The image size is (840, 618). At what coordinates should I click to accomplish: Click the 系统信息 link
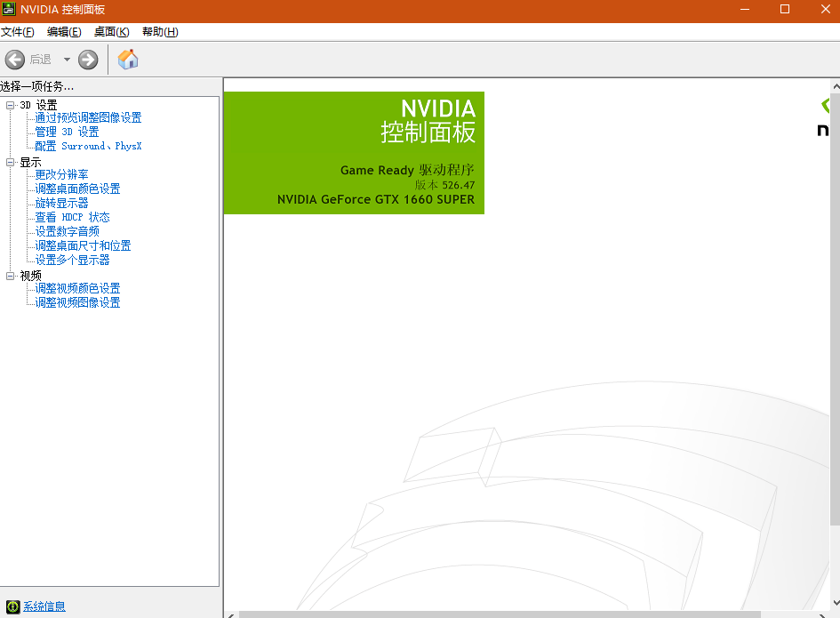point(44,606)
